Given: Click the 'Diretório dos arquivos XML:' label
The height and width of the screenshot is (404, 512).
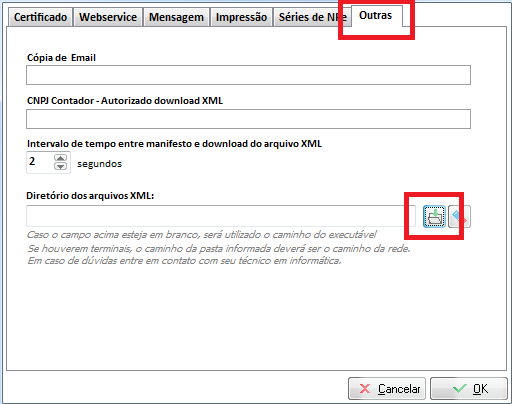Looking at the screenshot, I should pyautogui.click(x=90, y=196).
